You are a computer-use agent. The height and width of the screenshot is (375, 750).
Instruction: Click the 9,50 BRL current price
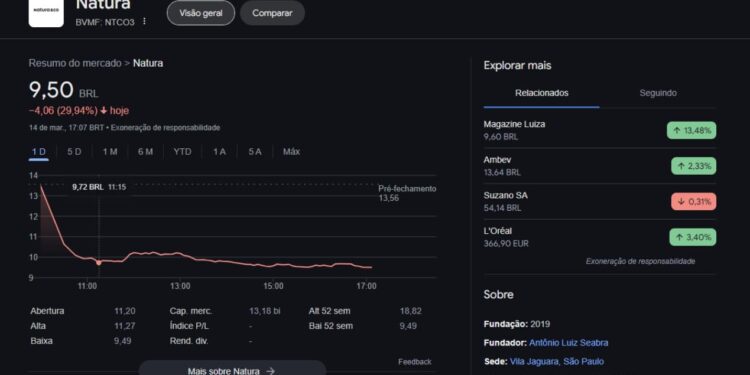point(63,90)
